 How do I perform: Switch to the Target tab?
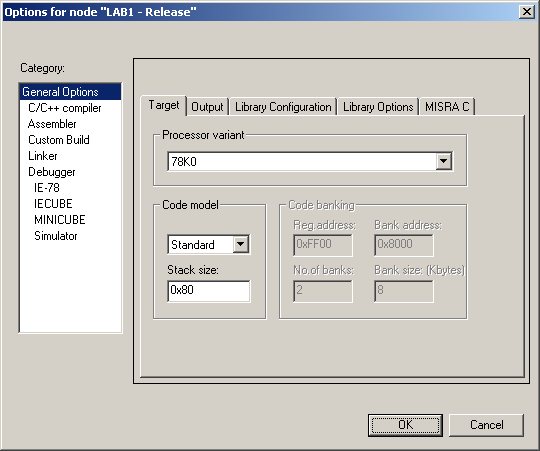pyautogui.click(x=164, y=105)
